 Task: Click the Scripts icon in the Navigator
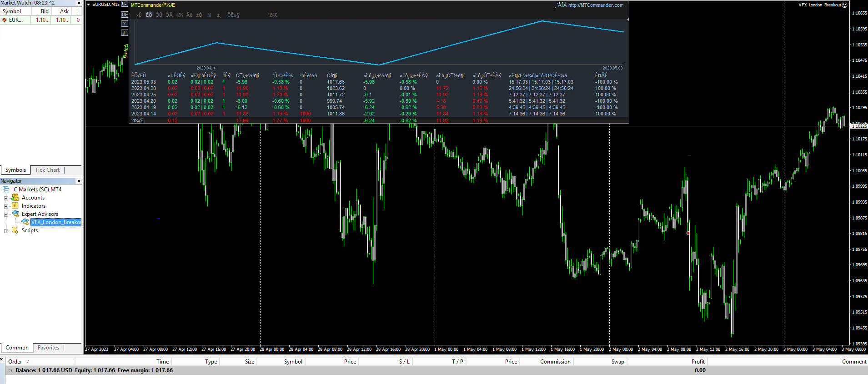pos(15,230)
